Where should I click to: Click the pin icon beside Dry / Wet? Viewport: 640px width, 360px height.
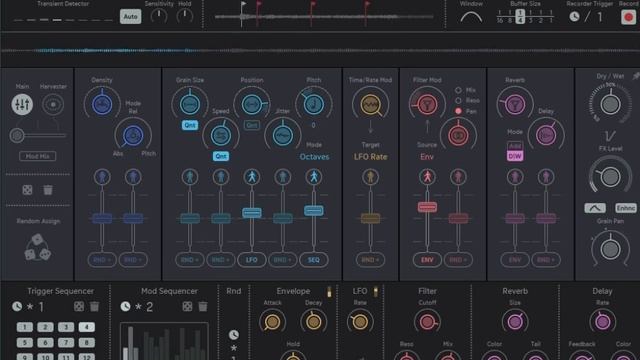pos(636,76)
